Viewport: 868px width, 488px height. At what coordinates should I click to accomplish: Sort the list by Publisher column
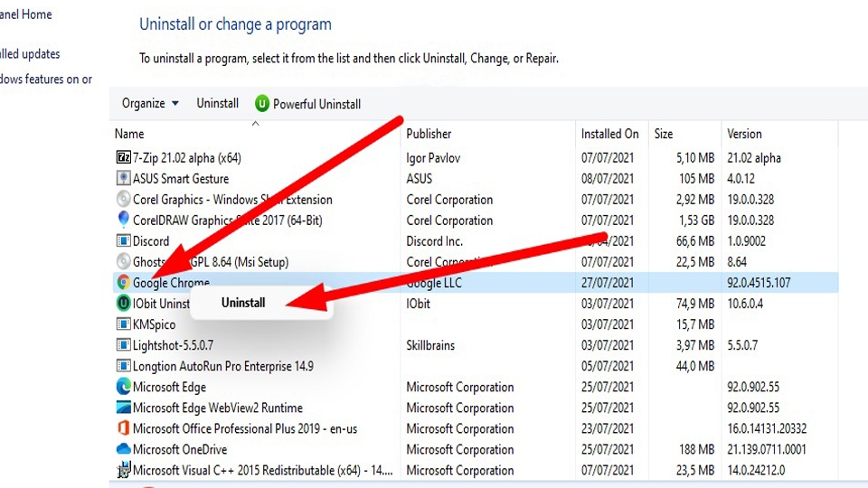pyautogui.click(x=429, y=134)
